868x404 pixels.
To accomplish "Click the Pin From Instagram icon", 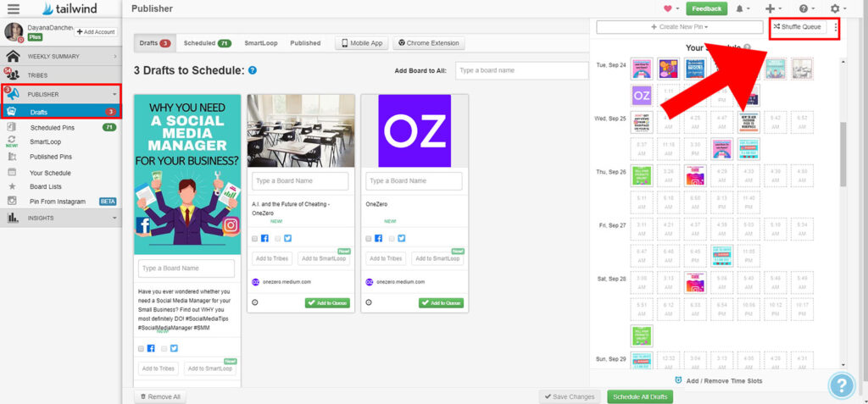I will (x=12, y=201).
